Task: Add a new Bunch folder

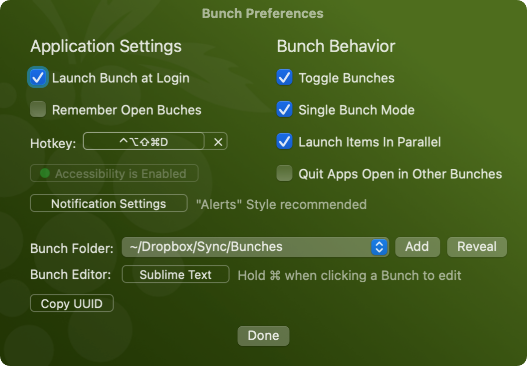Action: [417, 247]
